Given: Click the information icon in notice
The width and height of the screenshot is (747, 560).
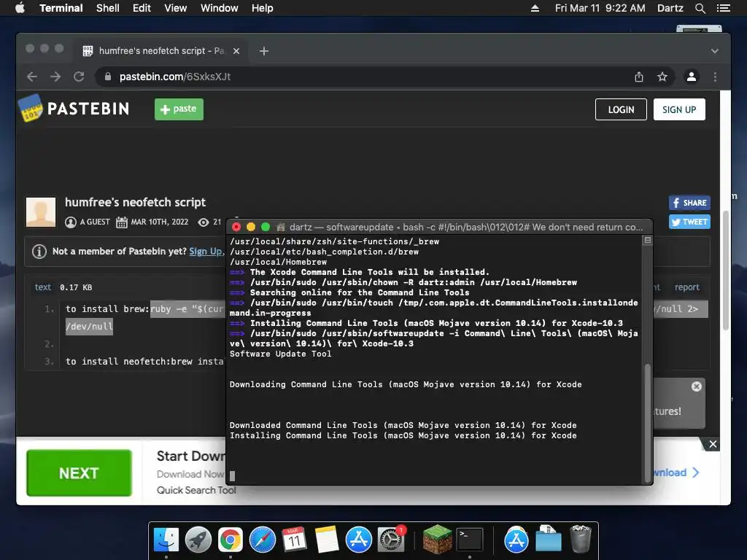Looking at the screenshot, I should click(39, 252).
